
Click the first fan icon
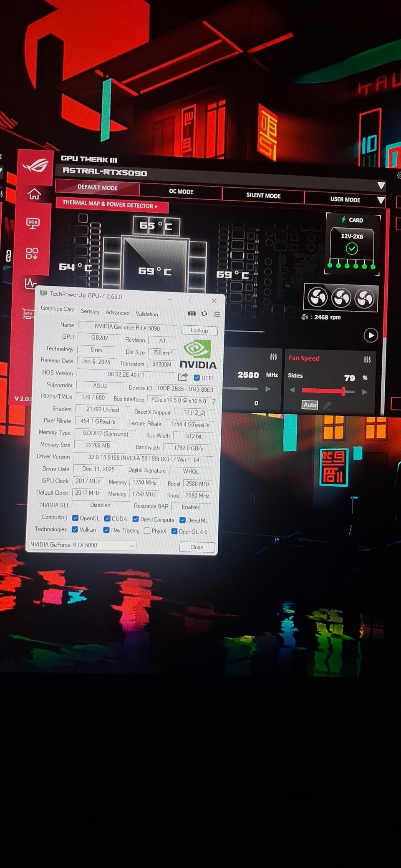click(x=318, y=297)
